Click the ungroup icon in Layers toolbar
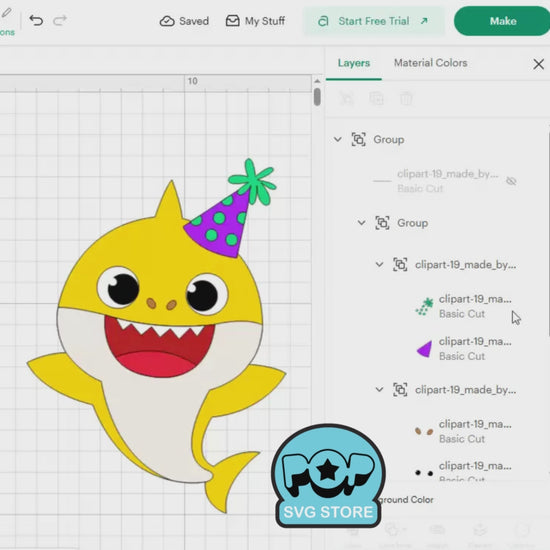This screenshot has height=550, width=550. [347, 98]
